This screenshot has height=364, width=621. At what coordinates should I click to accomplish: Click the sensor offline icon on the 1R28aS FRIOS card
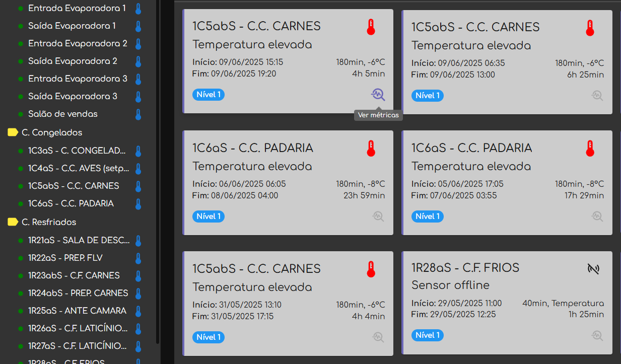coord(593,269)
